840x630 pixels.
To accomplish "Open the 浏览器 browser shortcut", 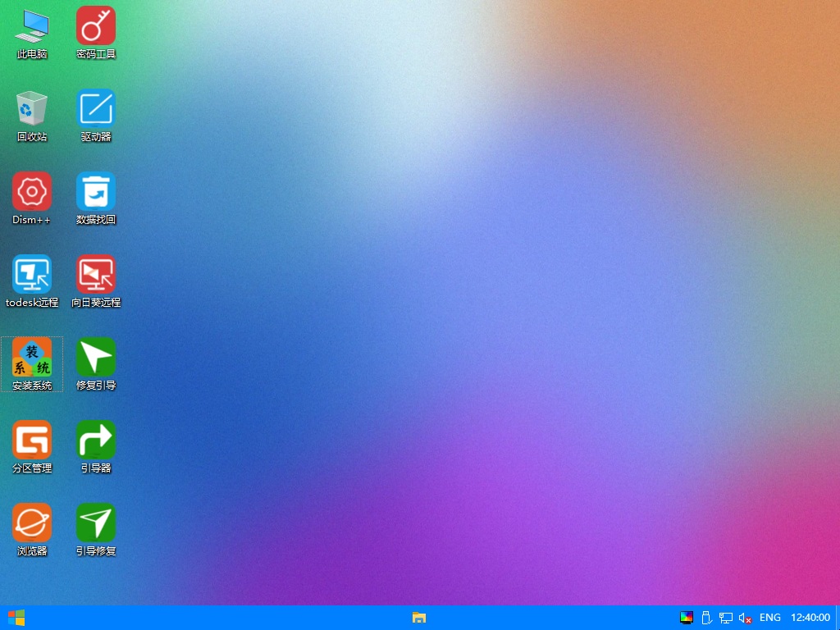I will coord(32,523).
